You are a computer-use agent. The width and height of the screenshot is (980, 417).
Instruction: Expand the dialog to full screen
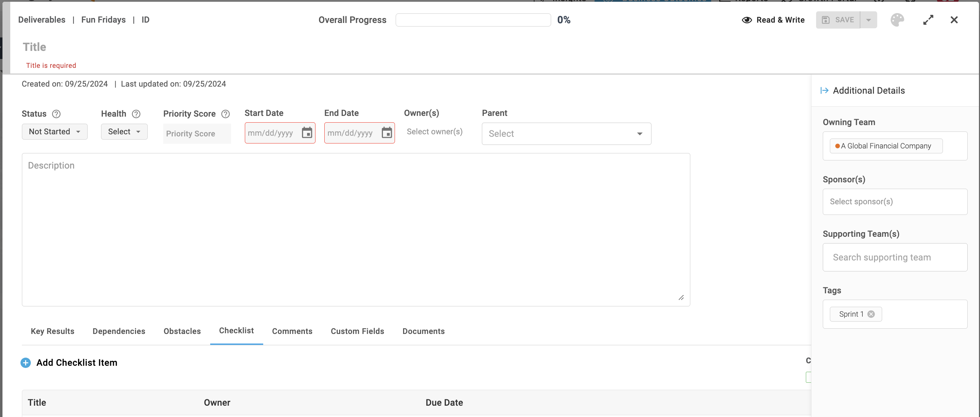click(x=928, y=20)
